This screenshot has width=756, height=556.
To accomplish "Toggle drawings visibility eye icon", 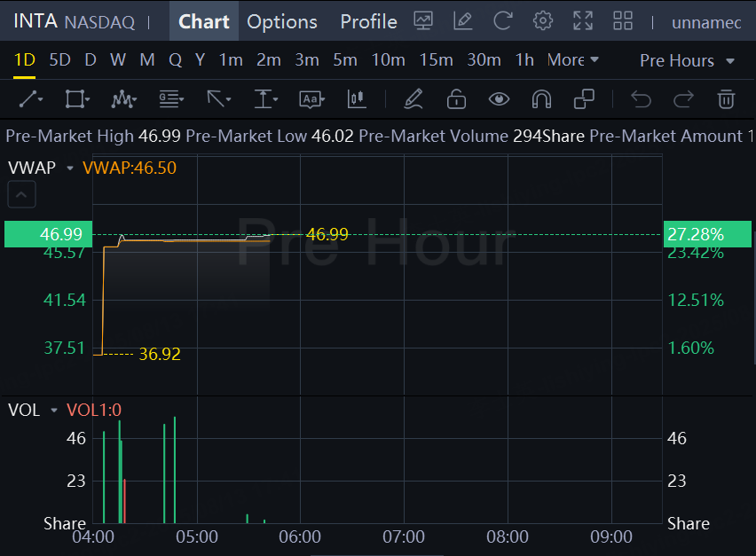I will pyautogui.click(x=499, y=99).
